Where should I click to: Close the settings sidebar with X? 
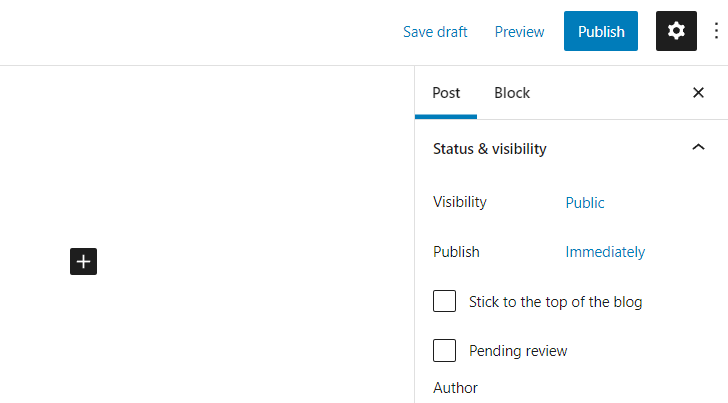point(698,93)
